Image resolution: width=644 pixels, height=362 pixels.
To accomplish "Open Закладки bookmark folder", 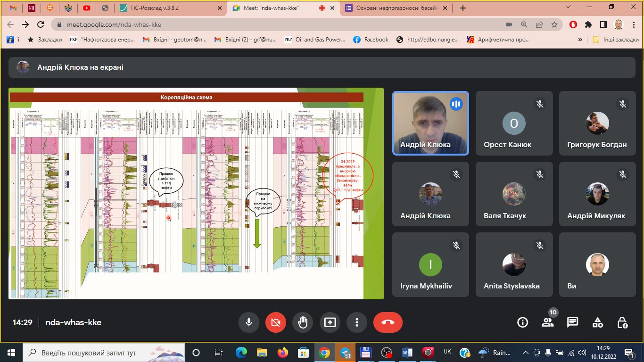I will (44, 40).
